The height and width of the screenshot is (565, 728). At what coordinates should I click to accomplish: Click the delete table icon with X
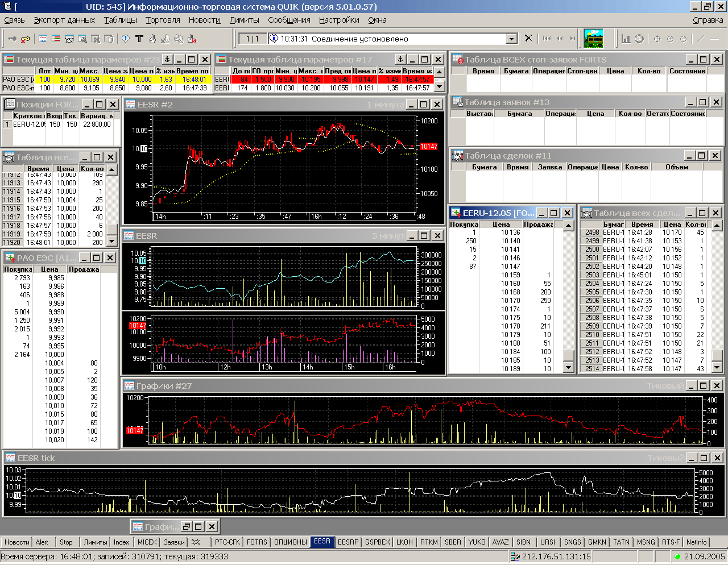(96, 39)
